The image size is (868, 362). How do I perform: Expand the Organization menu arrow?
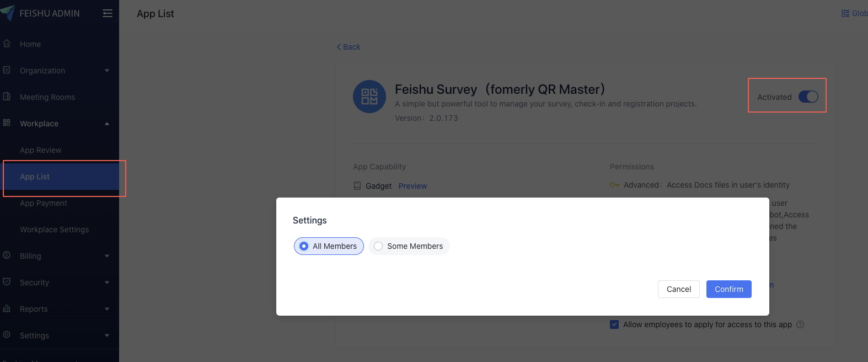107,71
